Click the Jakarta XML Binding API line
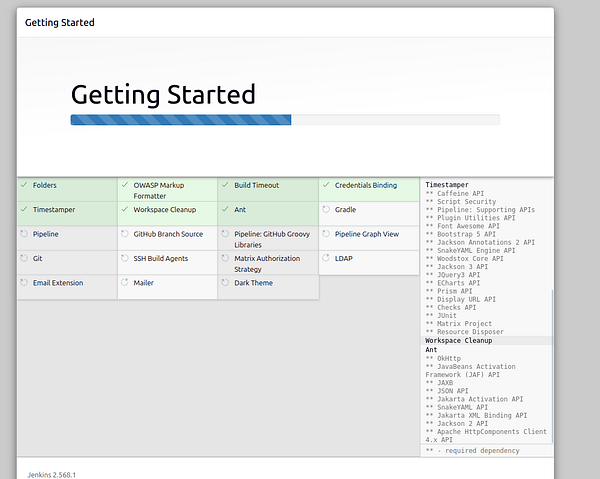Screen dimensions: 600x479 pos(476,415)
